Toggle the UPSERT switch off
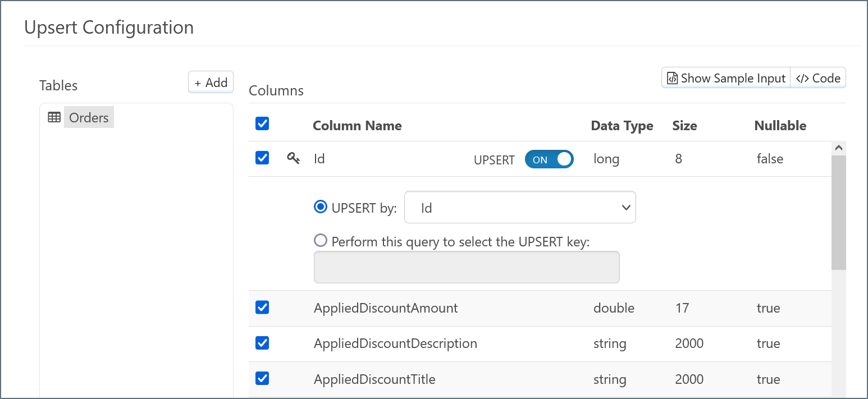The image size is (868, 399). click(549, 159)
